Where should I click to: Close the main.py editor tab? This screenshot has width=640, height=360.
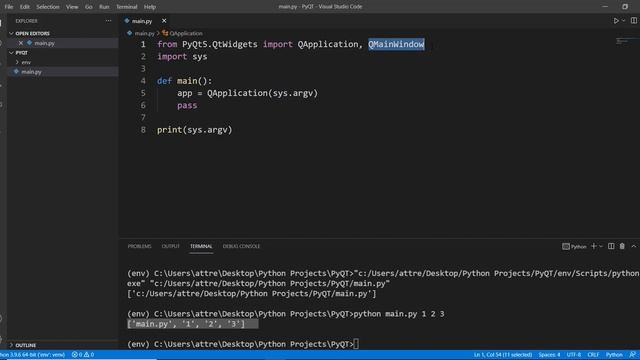[164, 21]
